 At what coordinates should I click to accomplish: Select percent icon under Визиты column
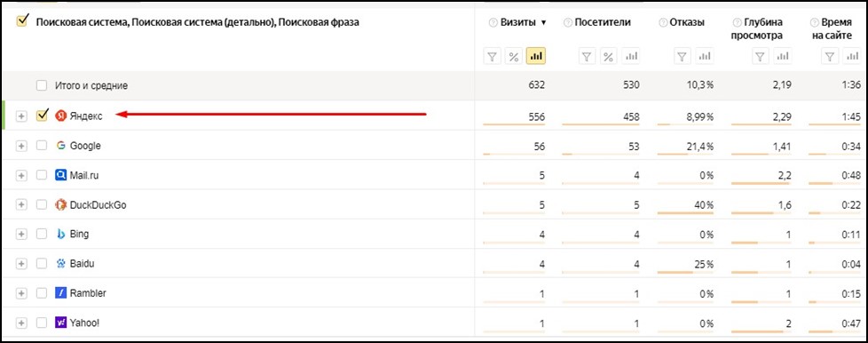tap(514, 56)
